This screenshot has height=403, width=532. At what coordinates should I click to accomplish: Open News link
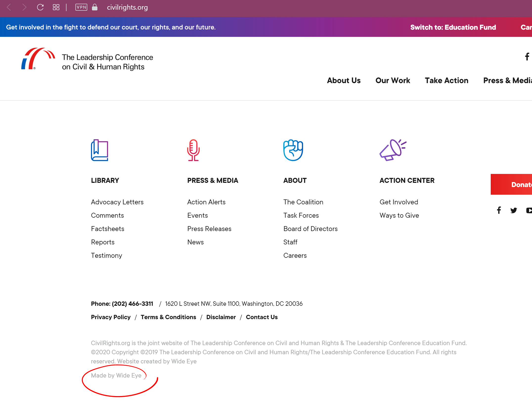196,242
